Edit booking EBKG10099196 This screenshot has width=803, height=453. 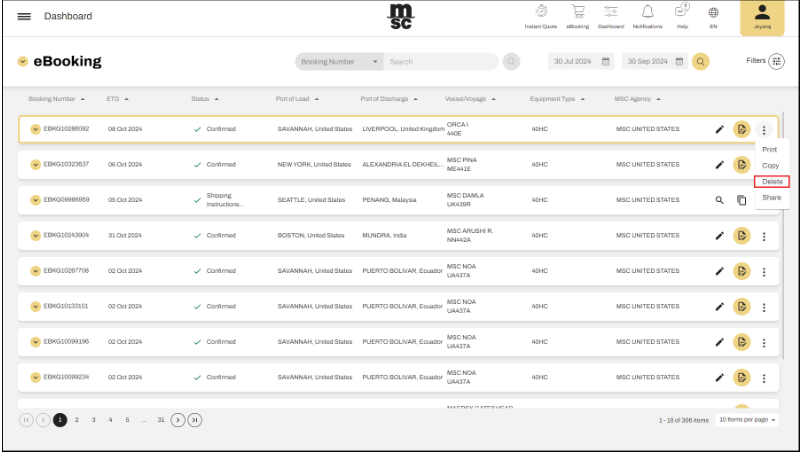pyautogui.click(x=720, y=342)
